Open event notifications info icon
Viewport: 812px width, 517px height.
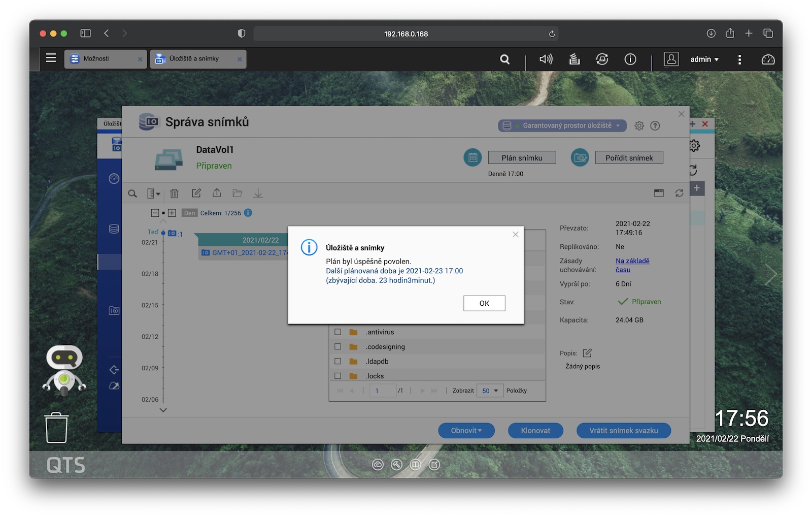[630, 59]
